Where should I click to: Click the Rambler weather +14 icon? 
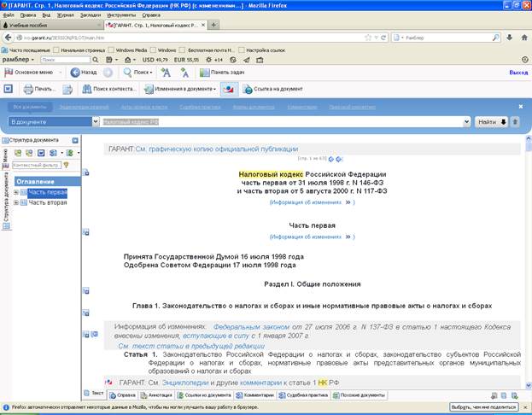tap(214, 60)
